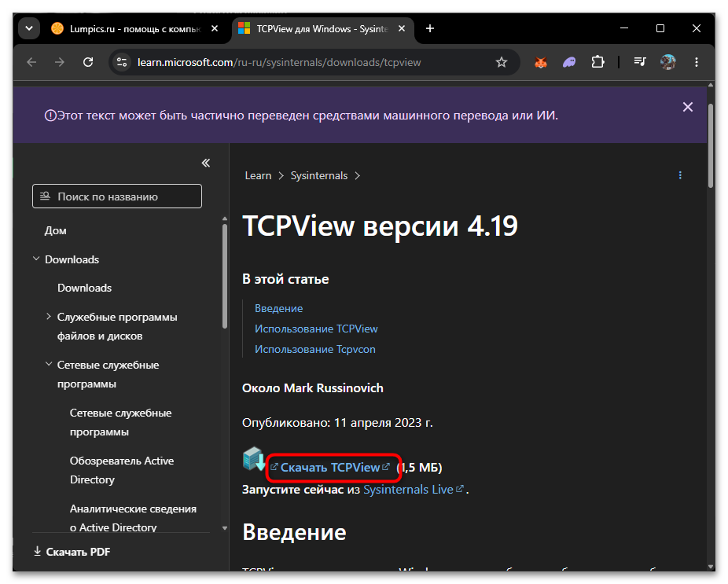Open the nested Сетевые служебные программы page
This screenshot has width=728, height=584.
click(x=121, y=422)
